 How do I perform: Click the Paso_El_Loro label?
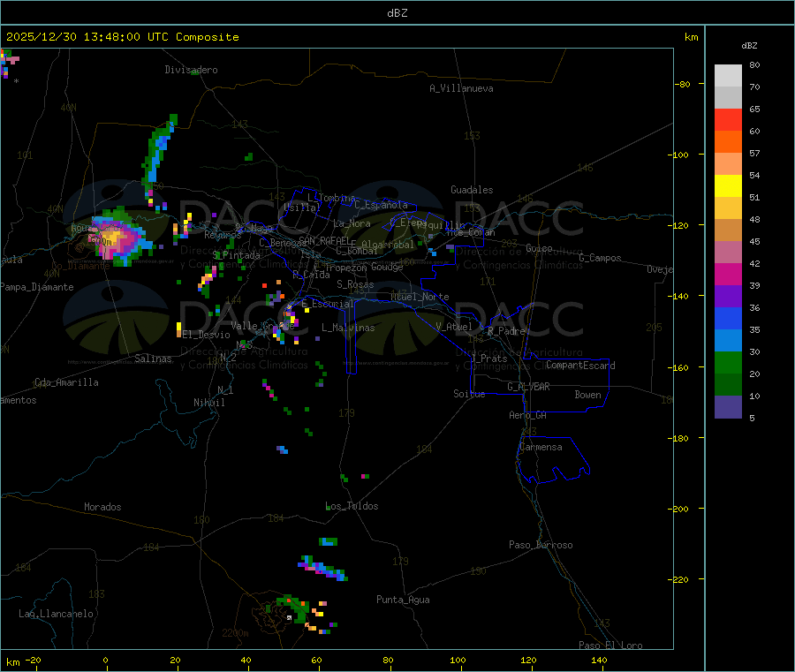click(x=610, y=646)
